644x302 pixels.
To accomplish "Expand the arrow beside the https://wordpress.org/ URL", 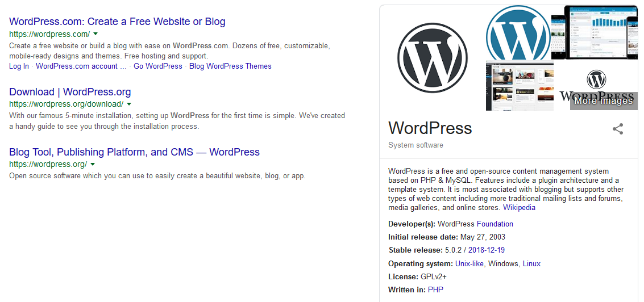I will coord(93,164).
